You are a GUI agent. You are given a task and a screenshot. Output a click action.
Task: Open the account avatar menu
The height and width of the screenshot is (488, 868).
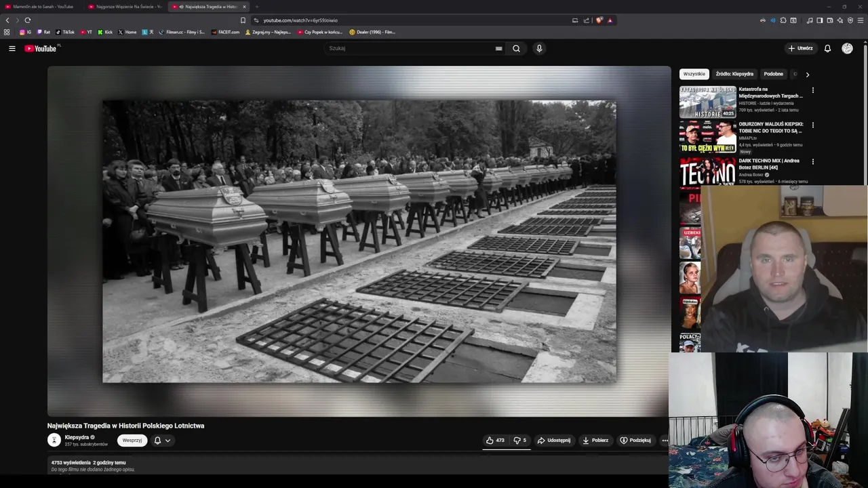click(847, 48)
